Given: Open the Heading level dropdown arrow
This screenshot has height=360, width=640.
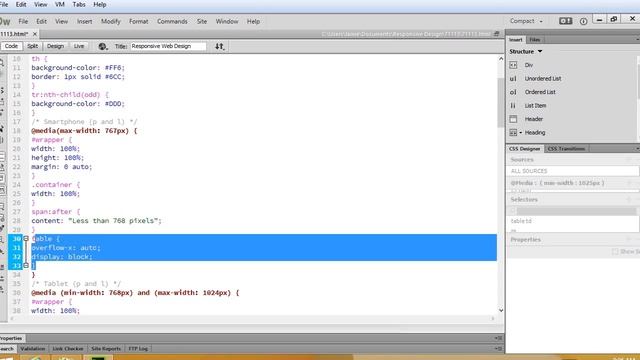Looking at the screenshot, I should click(x=520, y=133).
